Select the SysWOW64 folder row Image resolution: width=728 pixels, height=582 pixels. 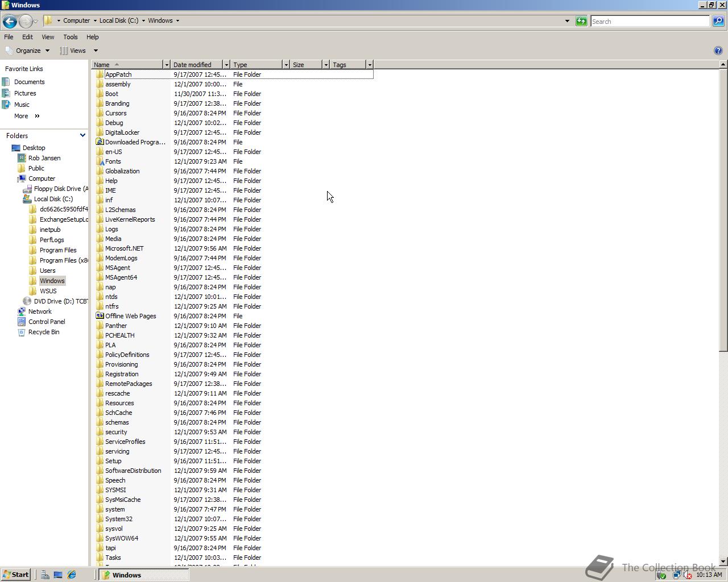pyautogui.click(x=232, y=538)
